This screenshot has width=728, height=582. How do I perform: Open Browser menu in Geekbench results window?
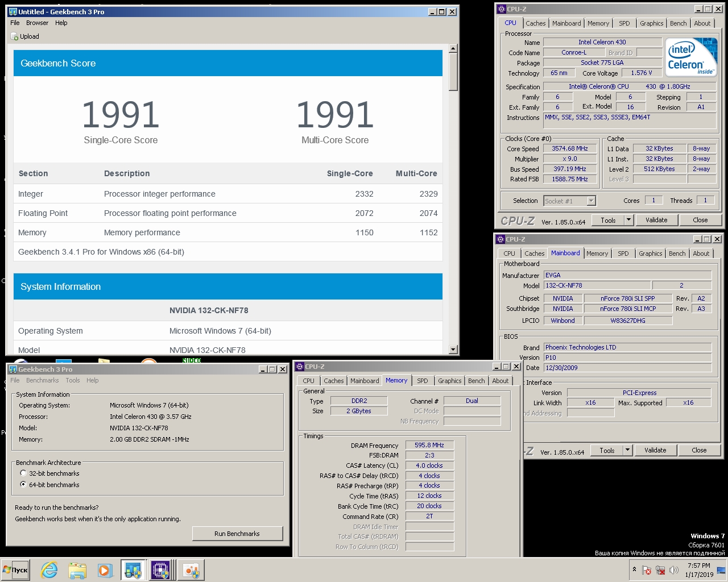[x=37, y=23]
